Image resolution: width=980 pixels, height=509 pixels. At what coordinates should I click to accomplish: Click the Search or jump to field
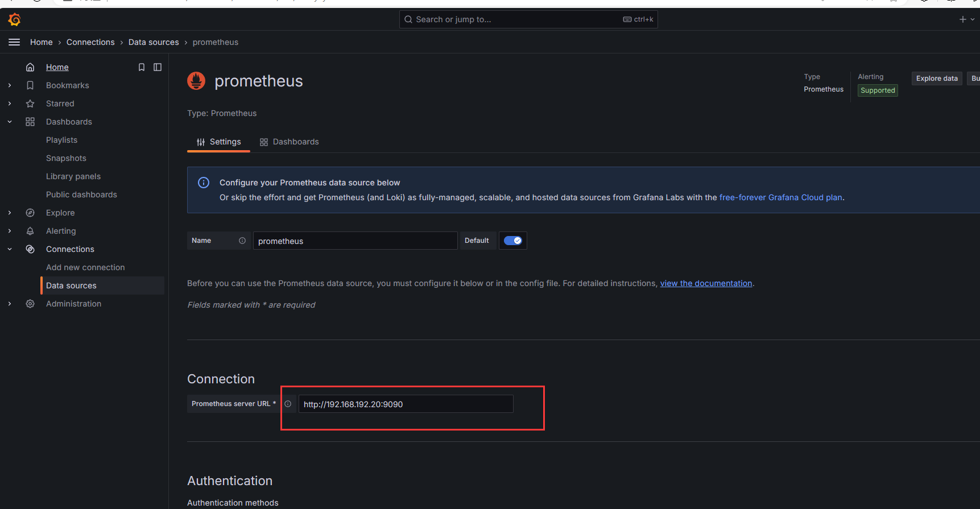point(528,19)
